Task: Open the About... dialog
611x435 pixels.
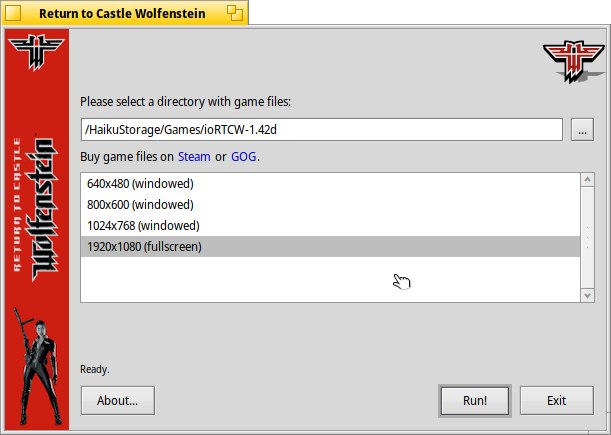Action: pos(118,400)
